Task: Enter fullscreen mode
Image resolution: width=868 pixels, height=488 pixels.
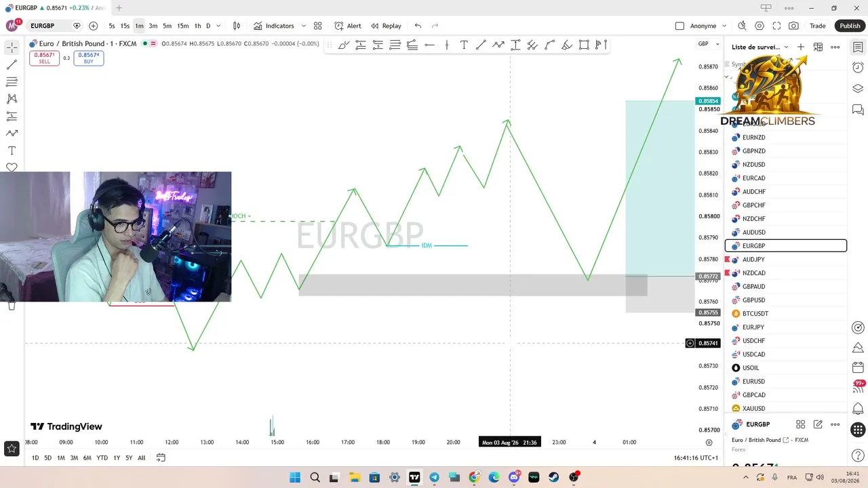Action: pos(776,26)
